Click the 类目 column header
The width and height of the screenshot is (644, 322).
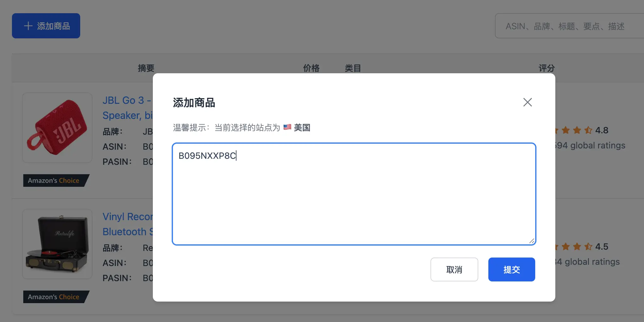pyautogui.click(x=353, y=68)
